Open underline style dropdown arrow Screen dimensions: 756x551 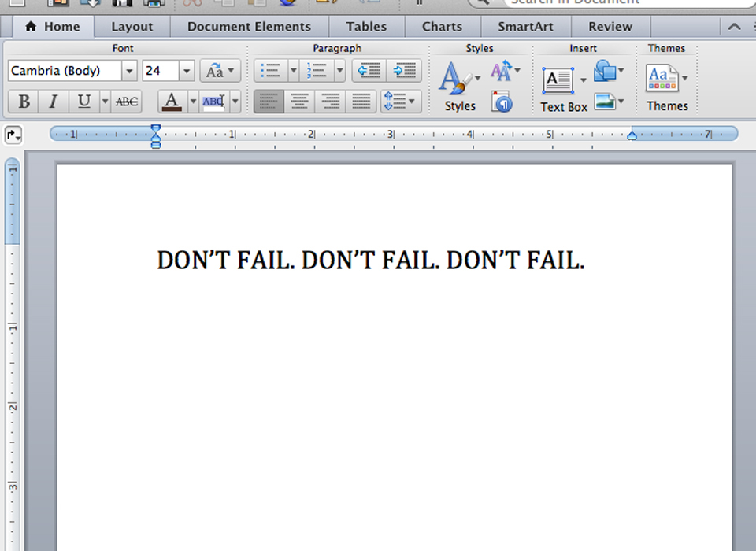(x=105, y=102)
